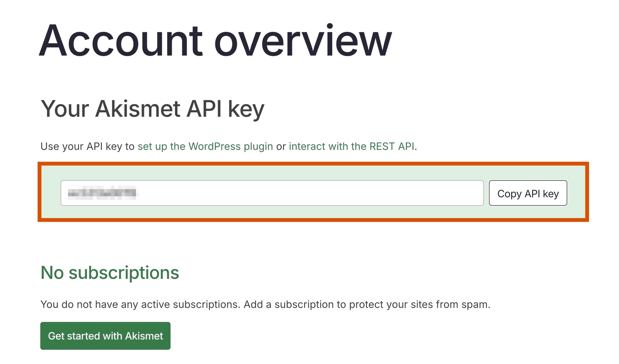Click the word 'overview' in the page title

pos(303,41)
